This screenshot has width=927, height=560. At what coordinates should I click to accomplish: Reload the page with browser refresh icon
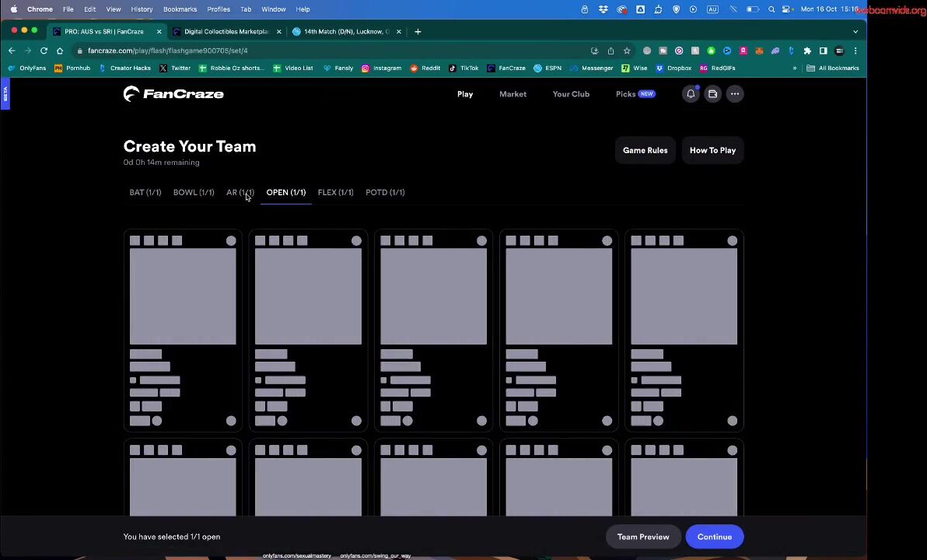(x=44, y=51)
